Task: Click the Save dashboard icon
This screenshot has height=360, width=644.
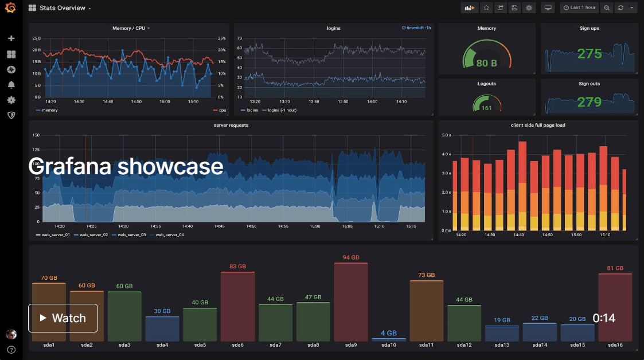Action: pyautogui.click(x=514, y=8)
